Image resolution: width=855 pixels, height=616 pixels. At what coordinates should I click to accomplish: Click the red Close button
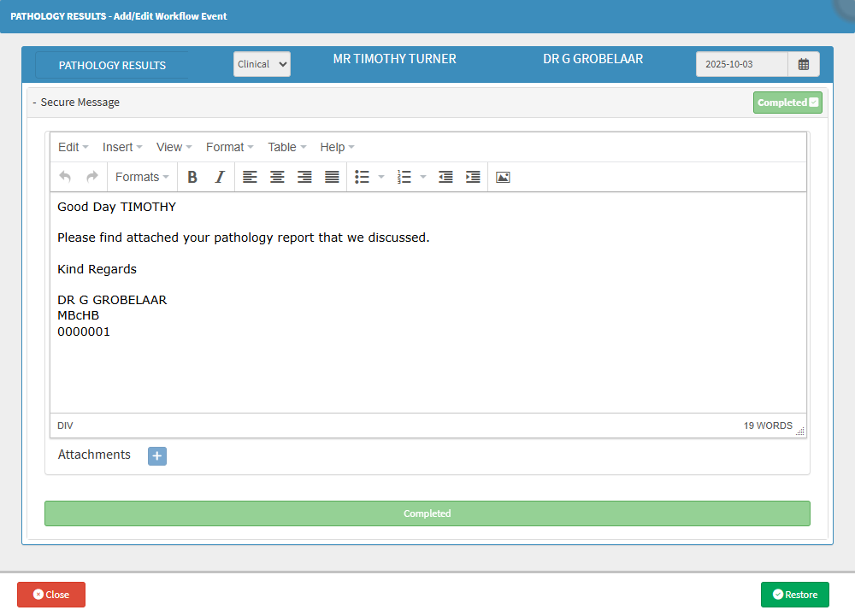pyautogui.click(x=51, y=595)
